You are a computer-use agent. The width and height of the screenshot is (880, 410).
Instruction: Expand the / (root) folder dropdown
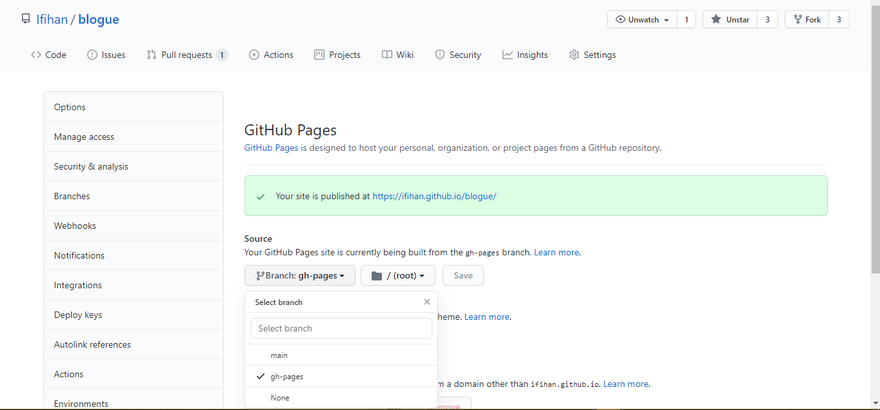point(397,275)
